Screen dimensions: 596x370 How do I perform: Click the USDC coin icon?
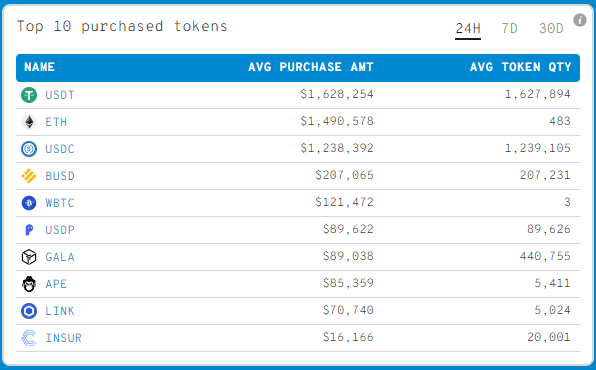pyautogui.click(x=29, y=149)
